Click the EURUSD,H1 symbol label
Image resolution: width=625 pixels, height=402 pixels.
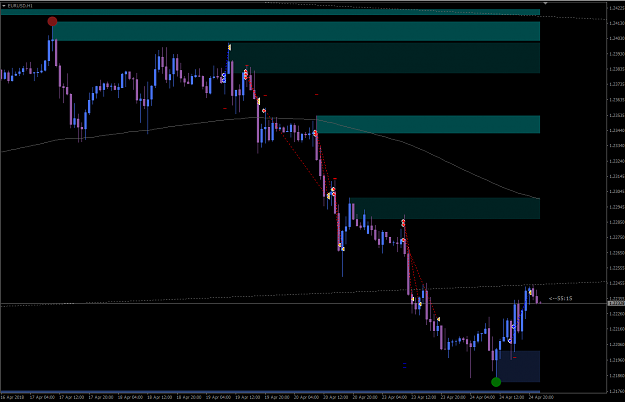(x=20, y=6)
